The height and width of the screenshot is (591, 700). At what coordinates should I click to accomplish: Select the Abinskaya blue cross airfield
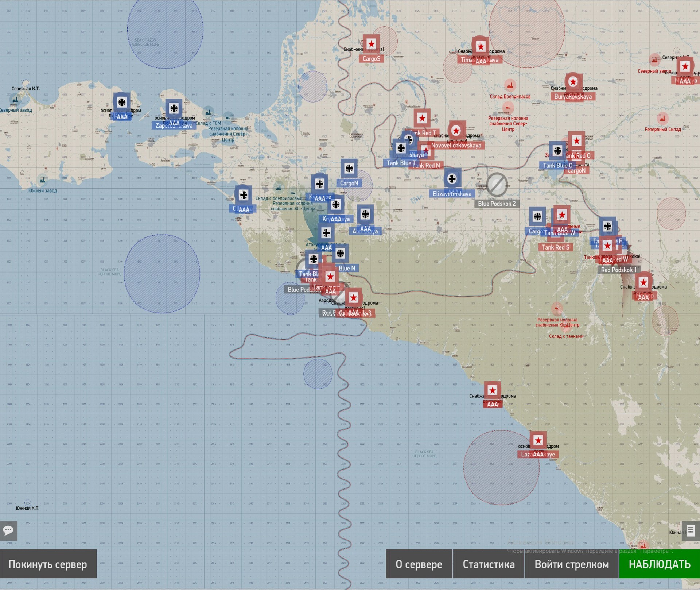365,215
